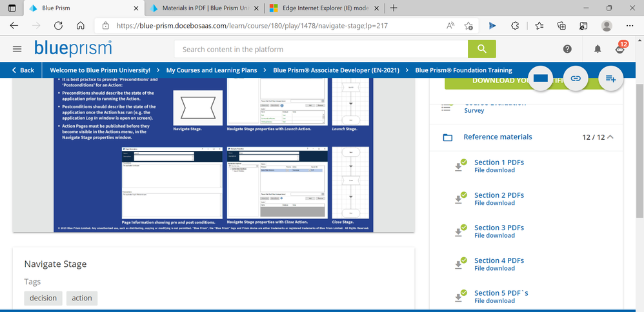Click the Reference materials folder icon
The image size is (644, 312).
coord(448,137)
